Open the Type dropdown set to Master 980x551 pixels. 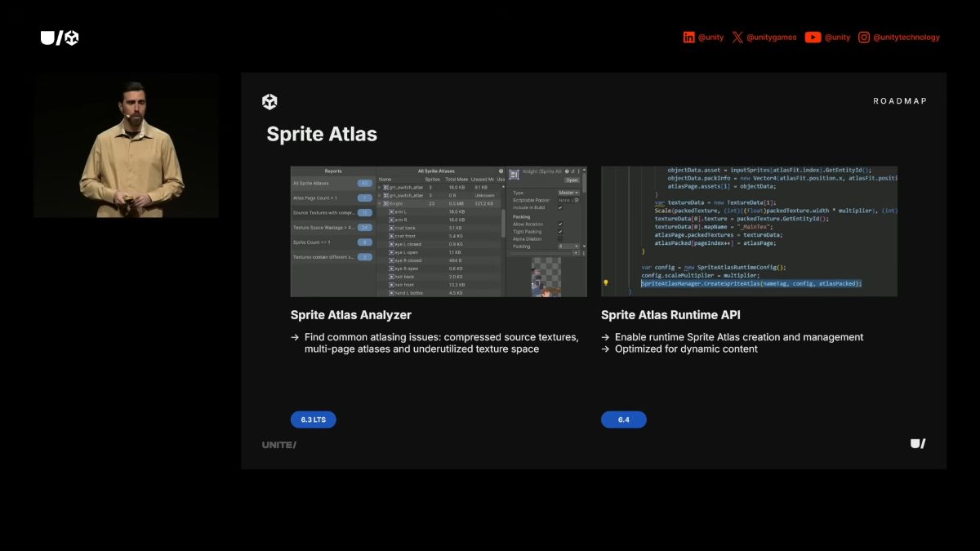tap(568, 193)
